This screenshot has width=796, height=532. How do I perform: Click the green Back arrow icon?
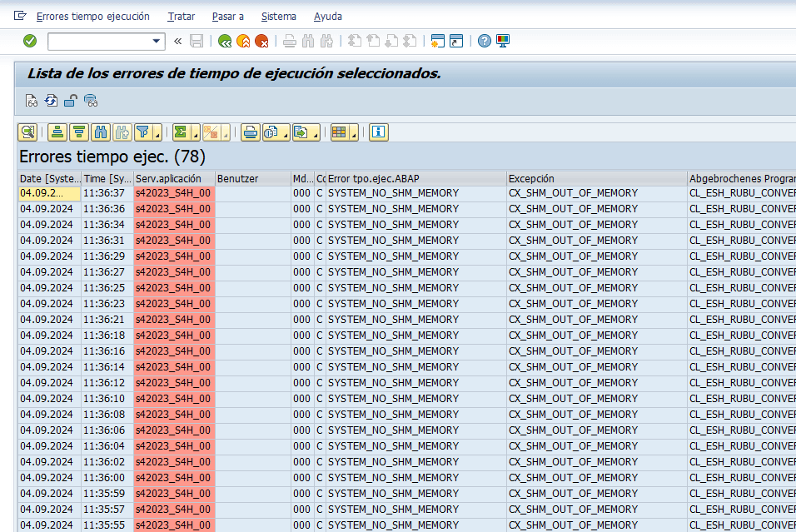point(225,41)
